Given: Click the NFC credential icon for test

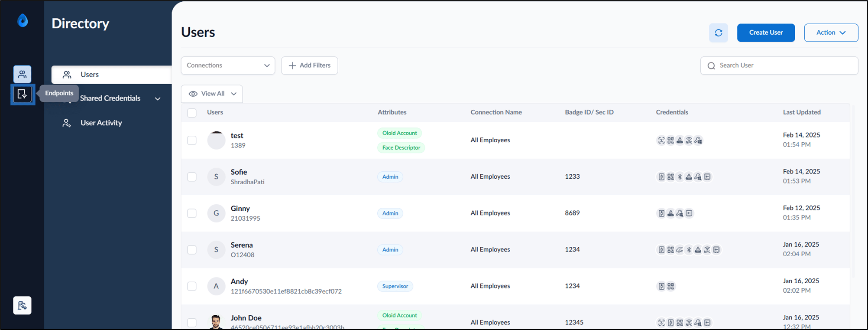Looking at the screenshot, I should [x=689, y=140].
